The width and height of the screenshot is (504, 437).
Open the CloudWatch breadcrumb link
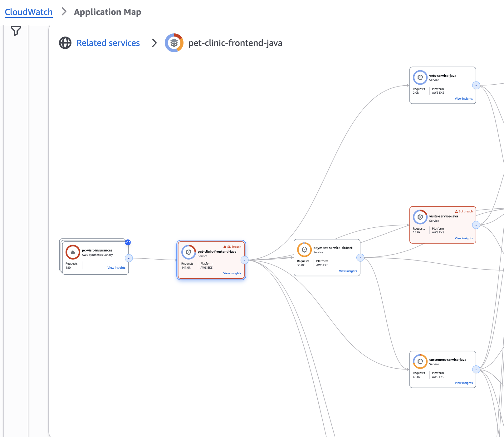(x=29, y=12)
